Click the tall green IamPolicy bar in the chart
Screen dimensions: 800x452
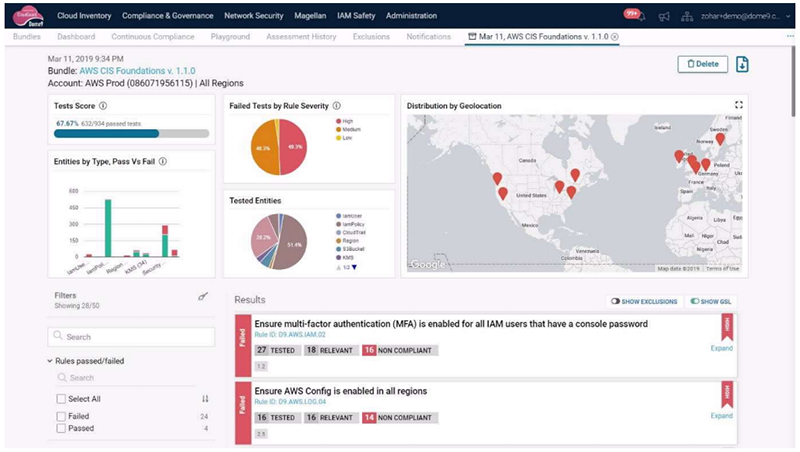click(108, 228)
